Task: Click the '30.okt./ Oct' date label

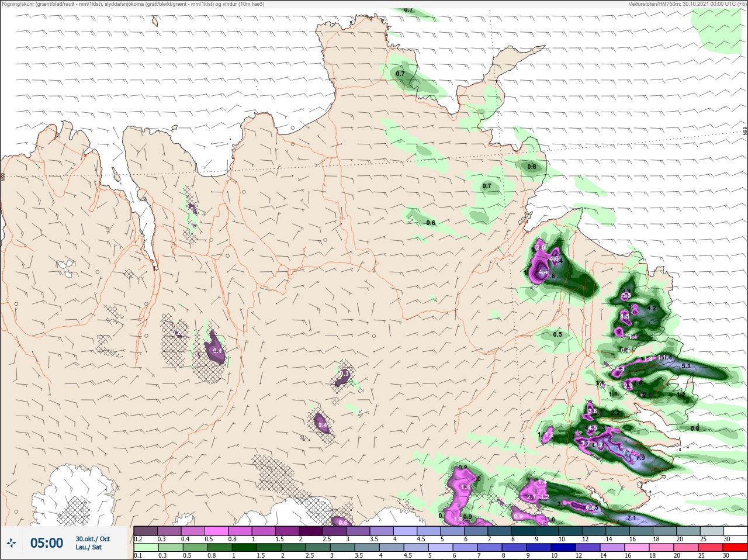Action: pyautogui.click(x=92, y=538)
